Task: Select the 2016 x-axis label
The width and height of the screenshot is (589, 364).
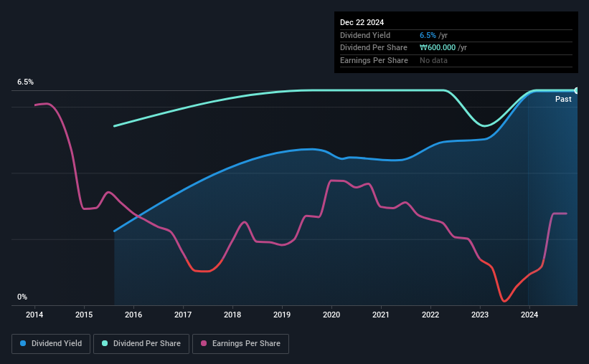Action: pyautogui.click(x=133, y=315)
